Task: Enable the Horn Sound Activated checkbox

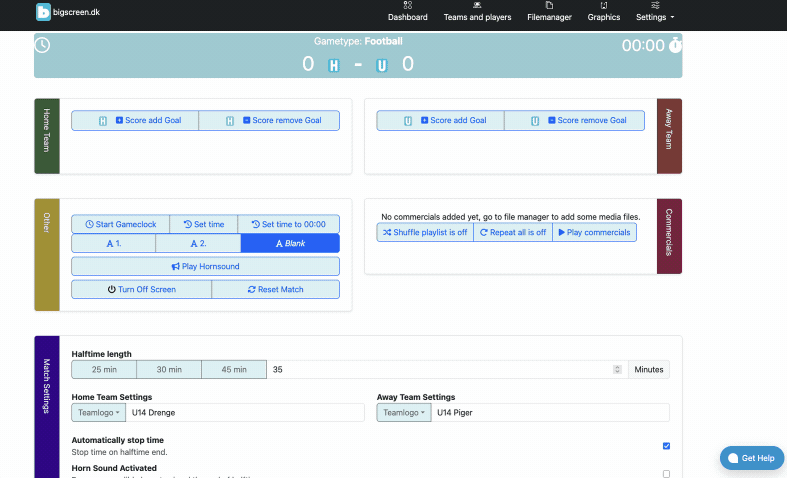Action: 666,473
